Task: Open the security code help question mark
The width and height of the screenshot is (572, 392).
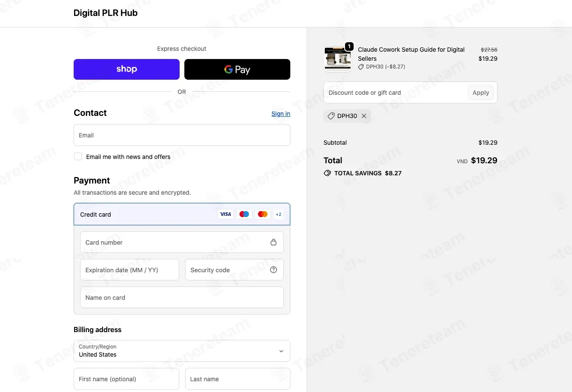Action: [274, 270]
